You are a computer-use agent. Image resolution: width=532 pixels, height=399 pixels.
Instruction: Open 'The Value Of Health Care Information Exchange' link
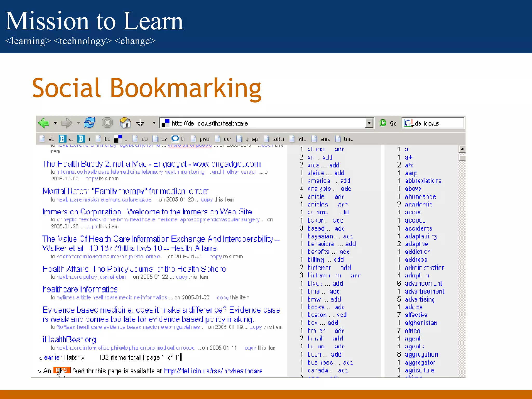(x=161, y=243)
